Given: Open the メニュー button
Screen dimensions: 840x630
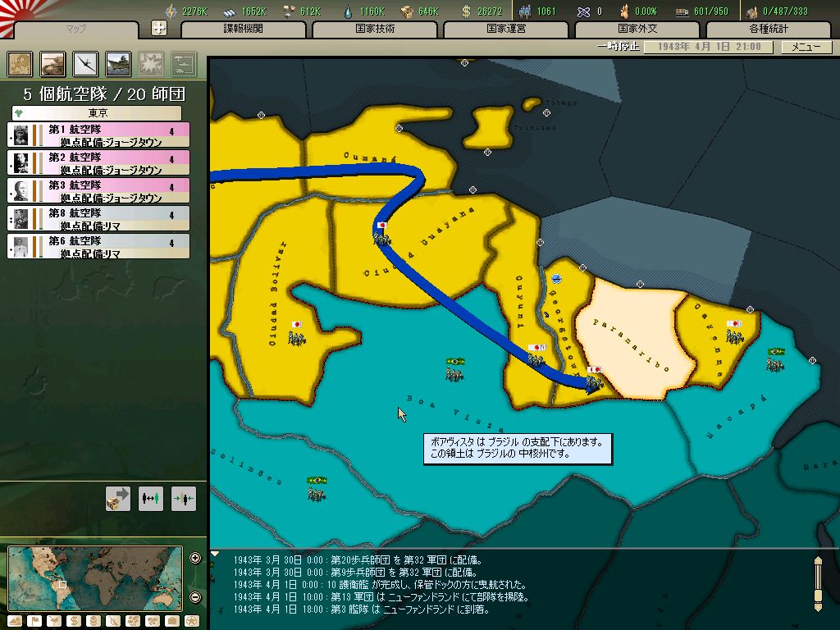Looking at the screenshot, I should pyautogui.click(x=806, y=47).
